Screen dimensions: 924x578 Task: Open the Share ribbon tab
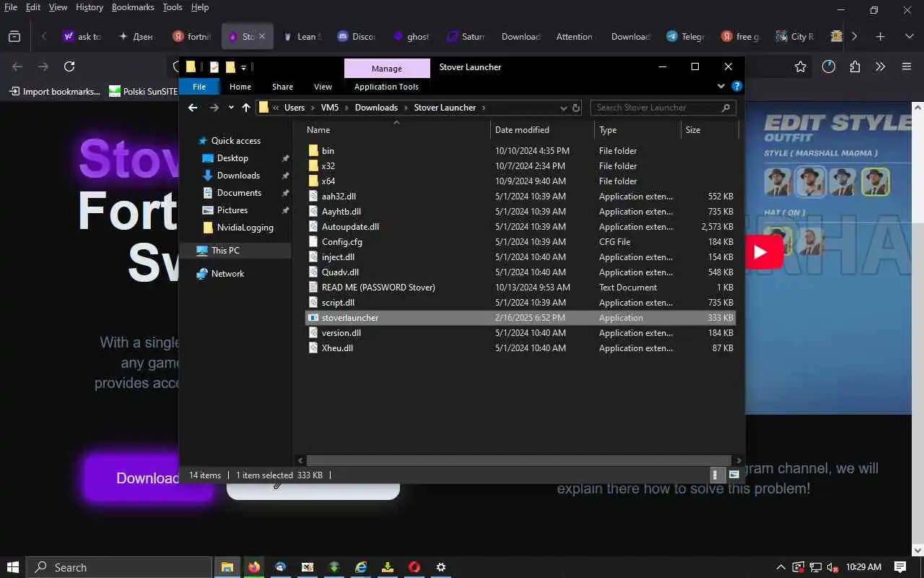282,87
